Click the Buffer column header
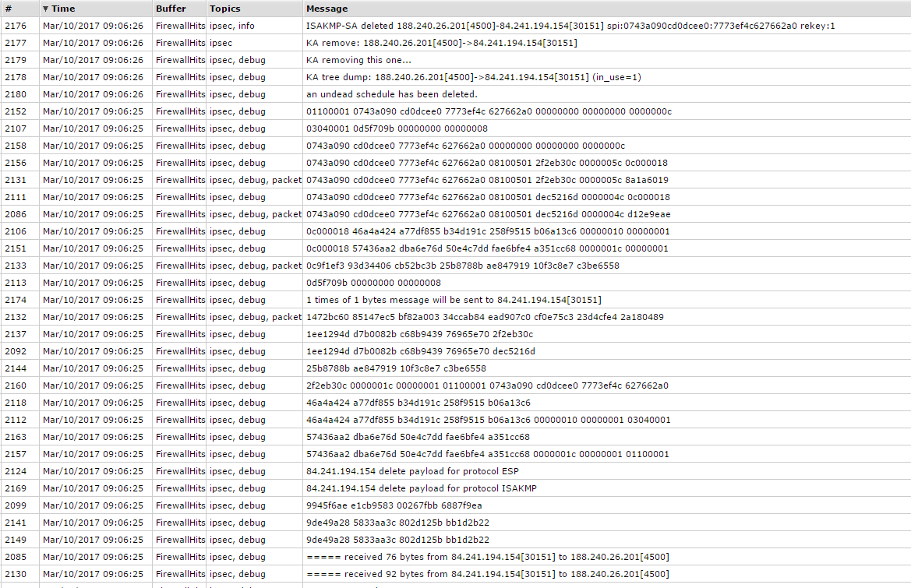Image resolution: width=911 pixels, height=588 pixels. coord(171,9)
